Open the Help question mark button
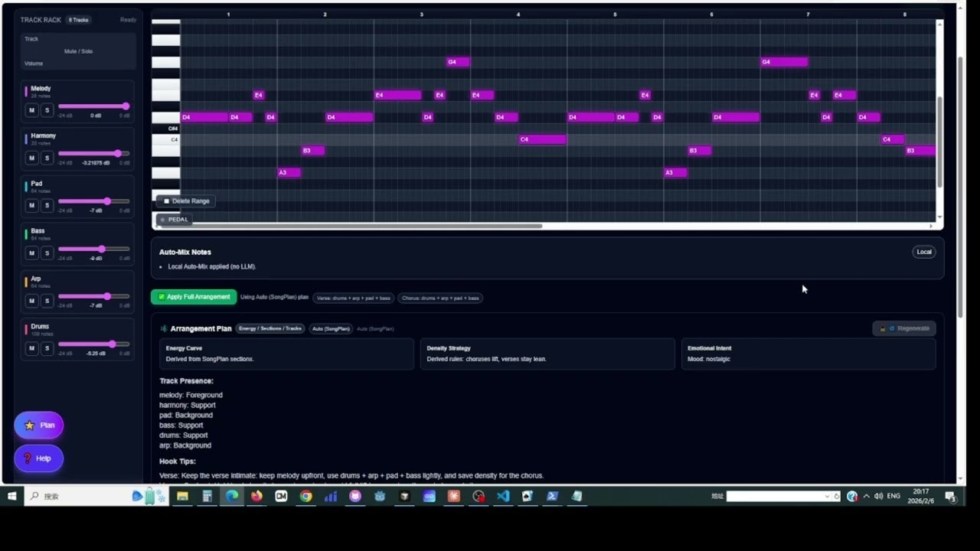The height and width of the screenshot is (551, 980). (x=38, y=458)
